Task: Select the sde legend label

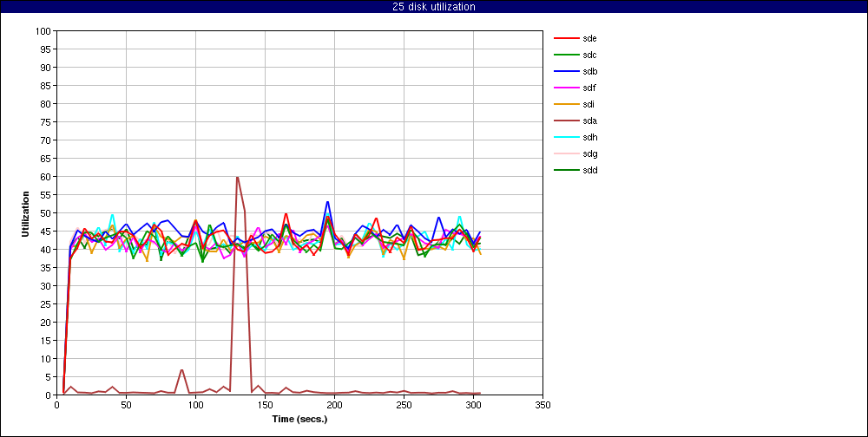Action: click(589, 38)
